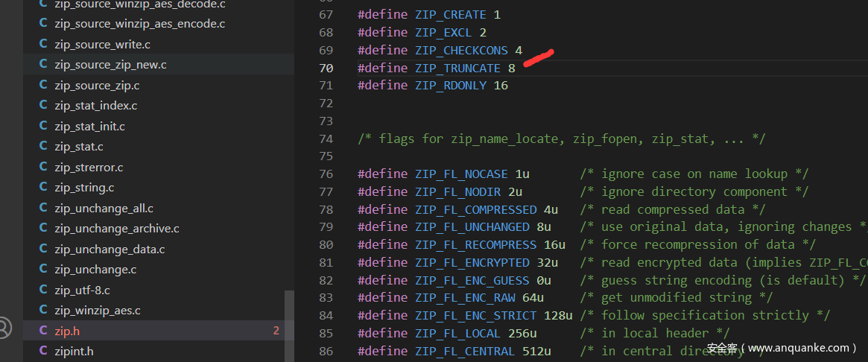This screenshot has width=868, height=362.
Task: Select the highlighted zip.h file
Action: click(x=67, y=331)
